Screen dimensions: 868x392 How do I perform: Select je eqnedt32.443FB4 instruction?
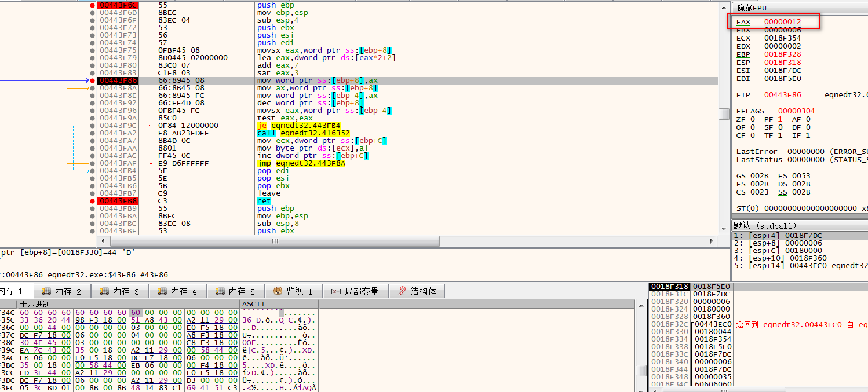299,126
